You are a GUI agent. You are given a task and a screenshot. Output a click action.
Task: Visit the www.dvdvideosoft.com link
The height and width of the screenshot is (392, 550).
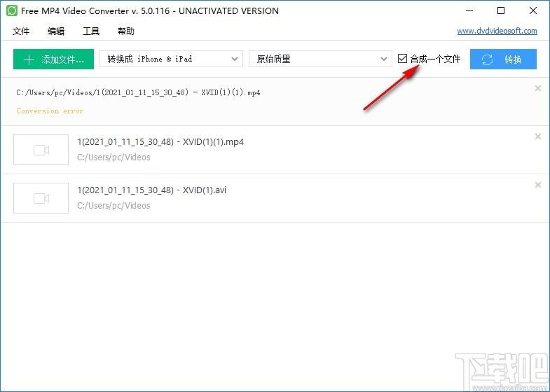tap(497, 31)
